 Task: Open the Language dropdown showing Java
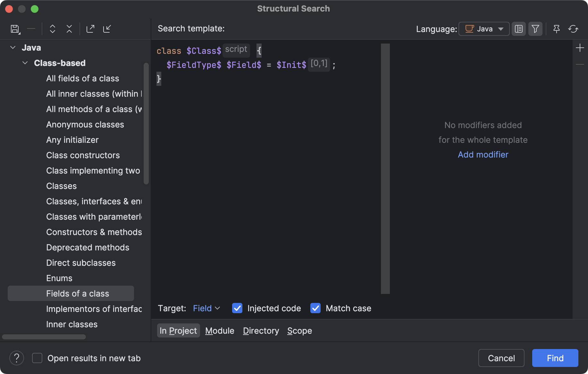click(483, 29)
